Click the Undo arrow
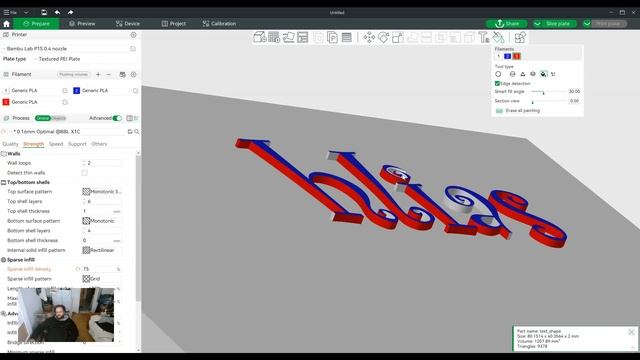640x360 pixels. (57, 12)
